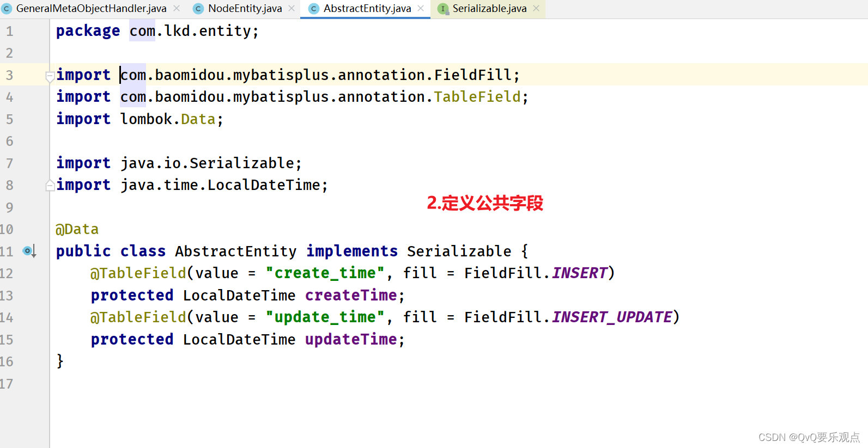
Task: Click 'mybatisplus' in the line 3 import
Action: (x=281, y=75)
